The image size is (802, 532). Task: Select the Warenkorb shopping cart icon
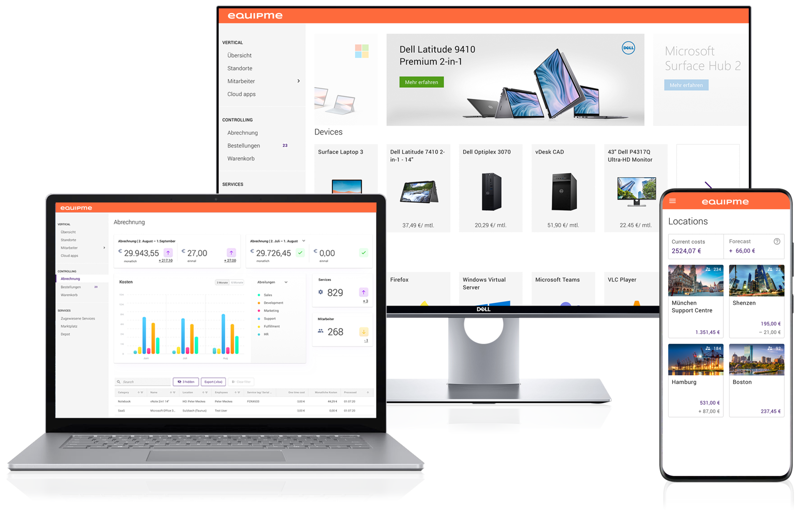point(242,159)
